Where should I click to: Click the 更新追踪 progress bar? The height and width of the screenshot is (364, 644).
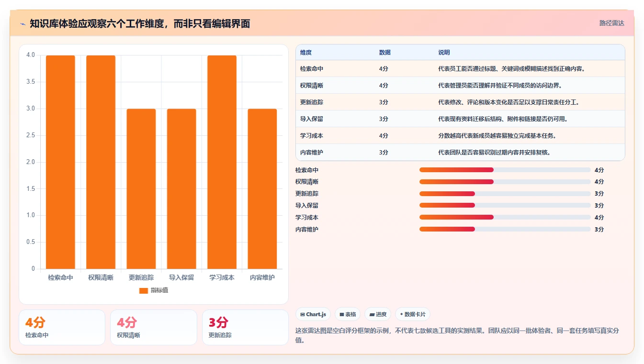tap(505, 194)
